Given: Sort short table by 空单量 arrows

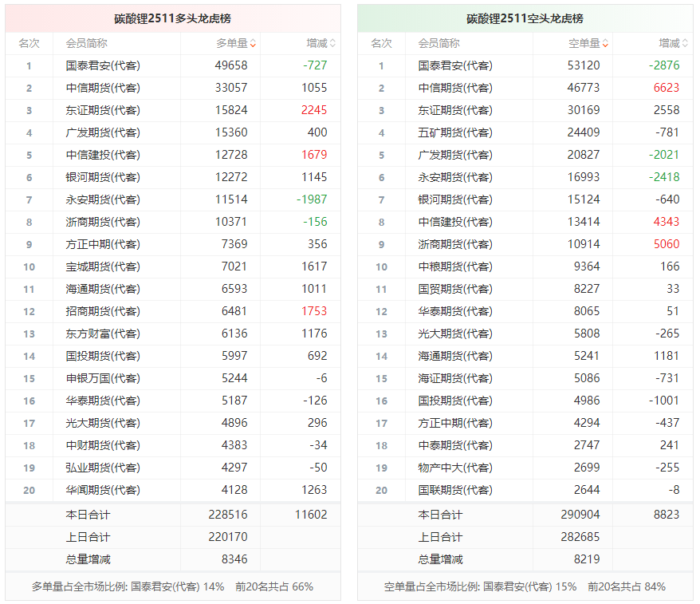Looking at the screenshot, I should pyautogui.click(x=605, y=43).
